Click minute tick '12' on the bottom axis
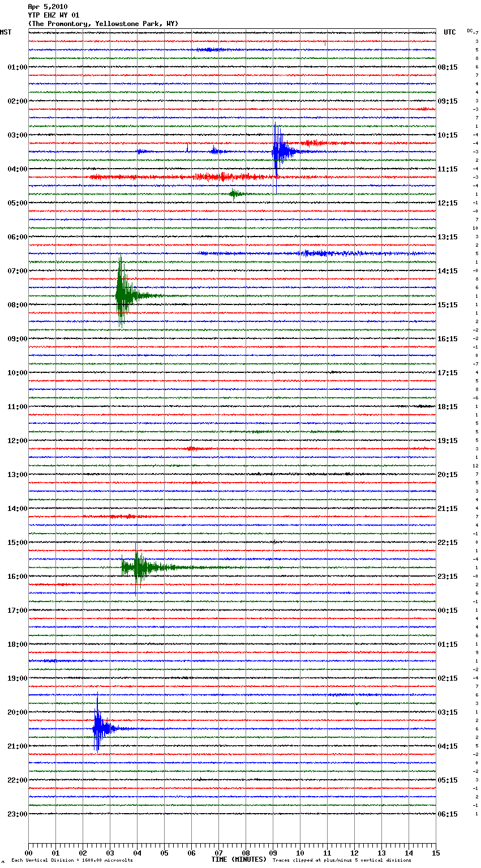The height and width of the screenshot is (868, 481). click(x=354, y=853)
